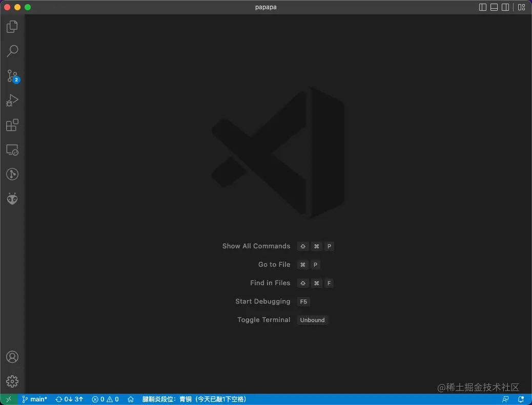Toggle the bottom panel layout icon

click(x=494, y=7)
